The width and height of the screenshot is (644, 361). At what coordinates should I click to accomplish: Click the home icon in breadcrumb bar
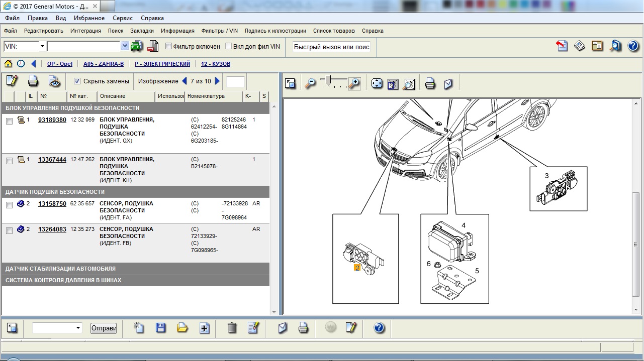point(8,64)
